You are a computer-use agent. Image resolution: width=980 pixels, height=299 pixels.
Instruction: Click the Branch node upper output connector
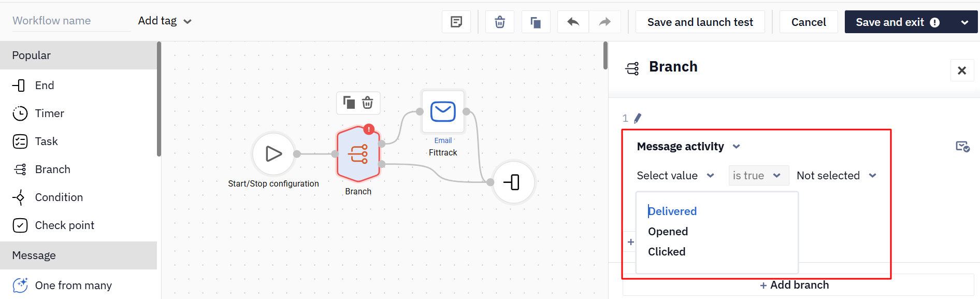coord(382,144)
